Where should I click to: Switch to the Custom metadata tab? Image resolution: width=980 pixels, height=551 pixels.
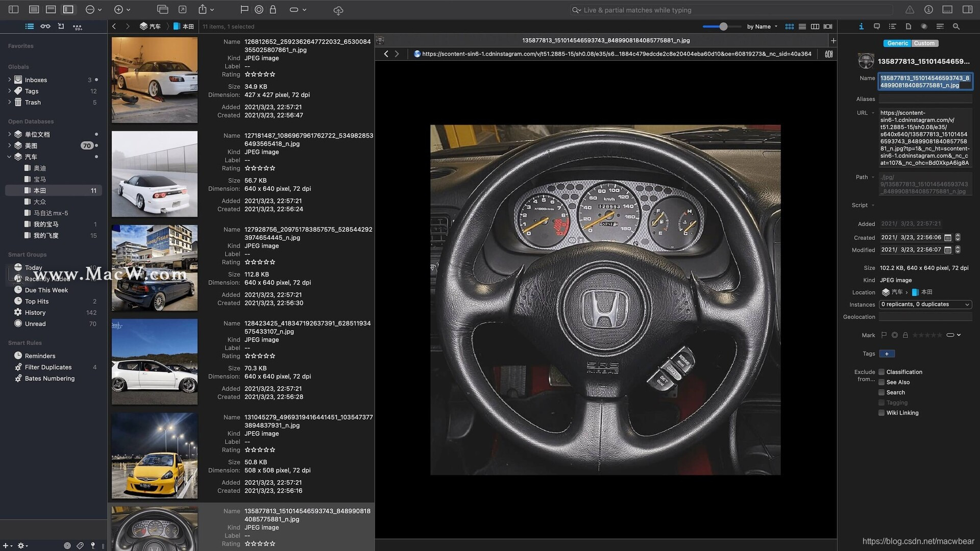click(x=924, y=43)
